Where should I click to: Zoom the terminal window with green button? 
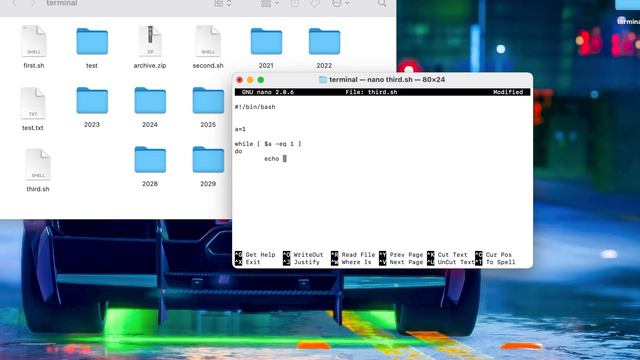tap(261, 80)
